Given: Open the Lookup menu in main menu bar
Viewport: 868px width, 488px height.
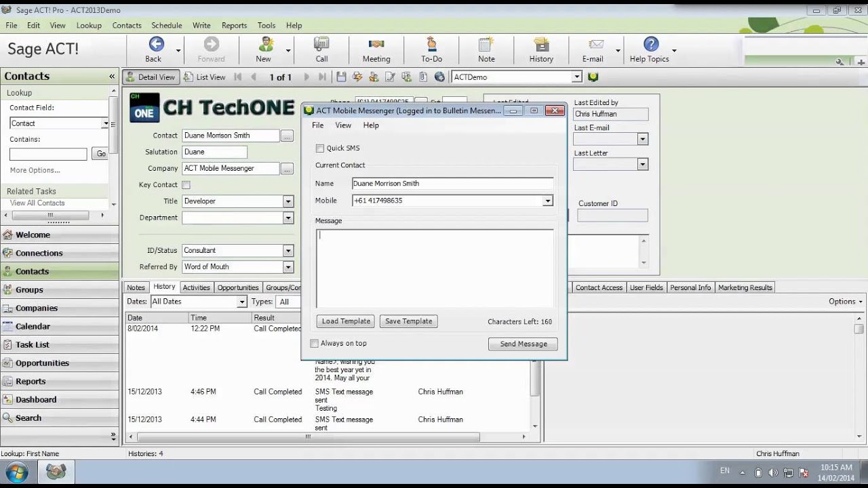Looking at the screenshot, I should pos(89,25).
